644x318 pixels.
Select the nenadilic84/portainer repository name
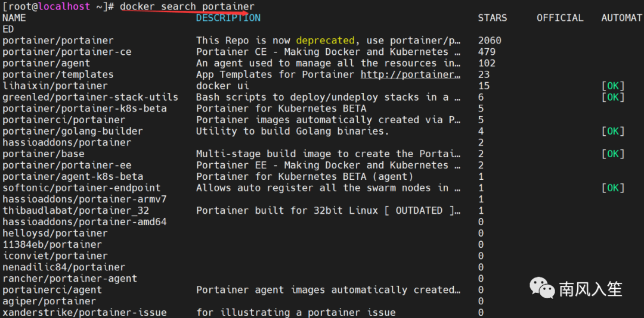[x=64, y=267]
